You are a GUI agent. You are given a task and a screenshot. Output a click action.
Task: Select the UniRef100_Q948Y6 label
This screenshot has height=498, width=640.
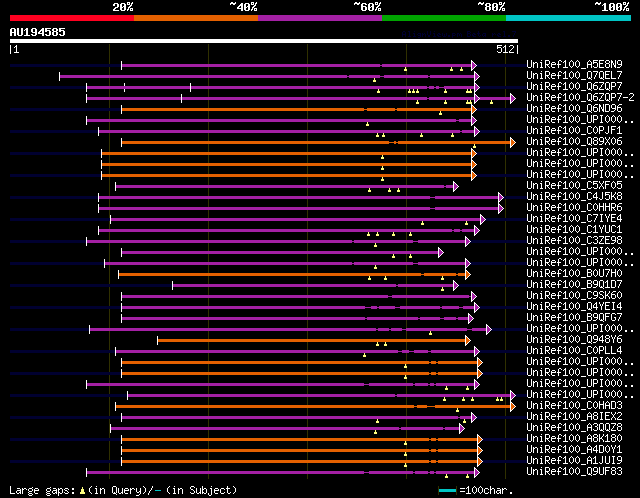click(x=574, y=340)
